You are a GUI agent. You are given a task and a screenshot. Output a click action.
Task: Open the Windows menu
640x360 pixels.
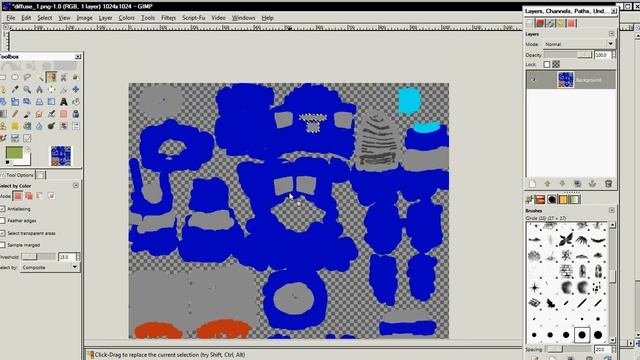(243, 18)
